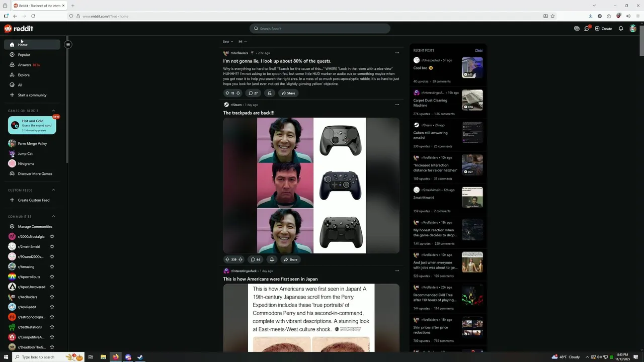Favorite r/AskReddit with its star
This screenshot has width=644, height=362.
coord(52,307)
